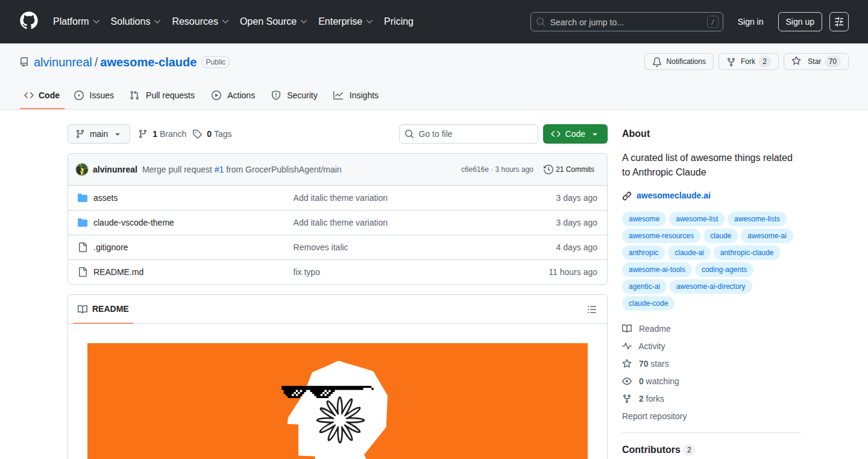Switch to the Issues tab
Screen dimensions: 868x459
(94, 95)
